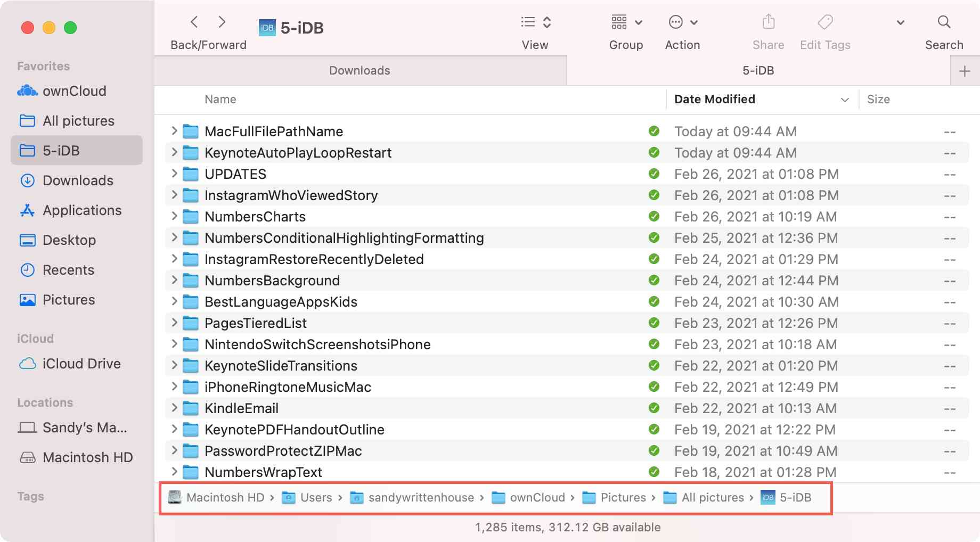
Task: Open the View options dropdown
Action: pos(535,22)
